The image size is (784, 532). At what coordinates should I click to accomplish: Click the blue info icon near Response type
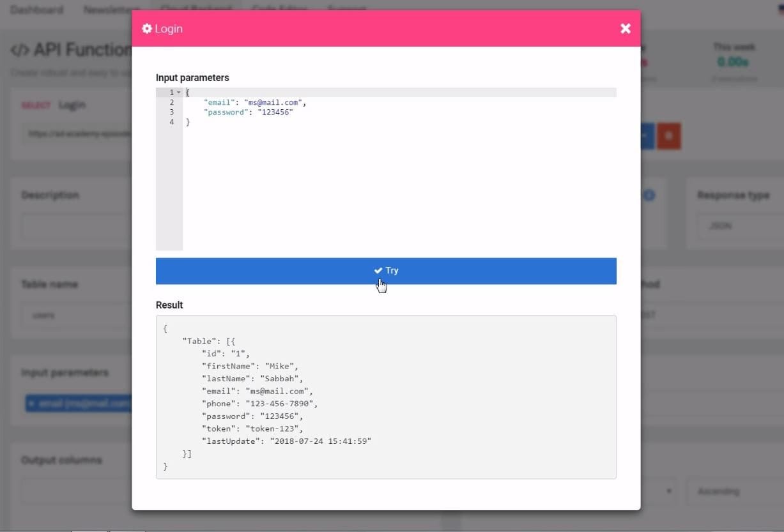(649, 195)
